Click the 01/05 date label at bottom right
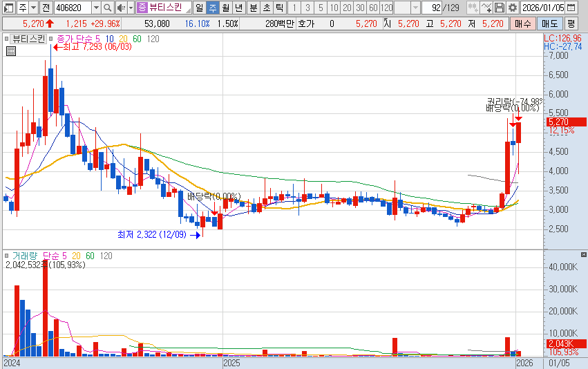This screenshot has height=369, width=588. [x=559, y=363]
